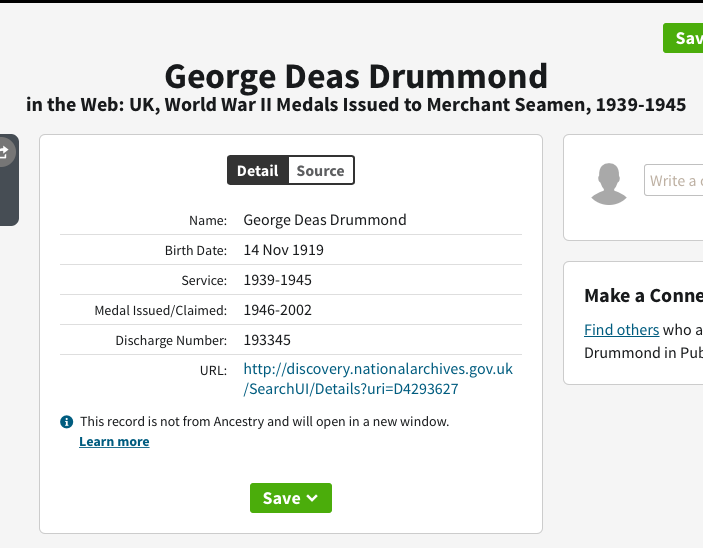
Task: Switch to the Source tab
Action: click(320, 171)
